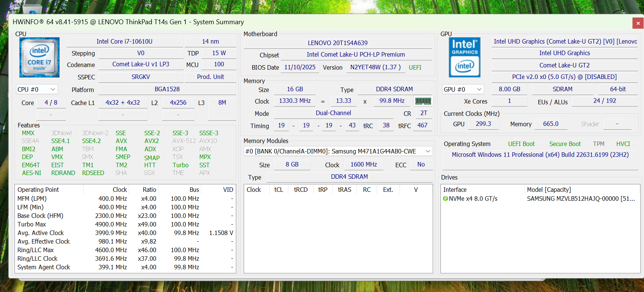Click the CR value 2T
Image resolution: width=644 pixels, height=292 pixels.
(424, 113)
